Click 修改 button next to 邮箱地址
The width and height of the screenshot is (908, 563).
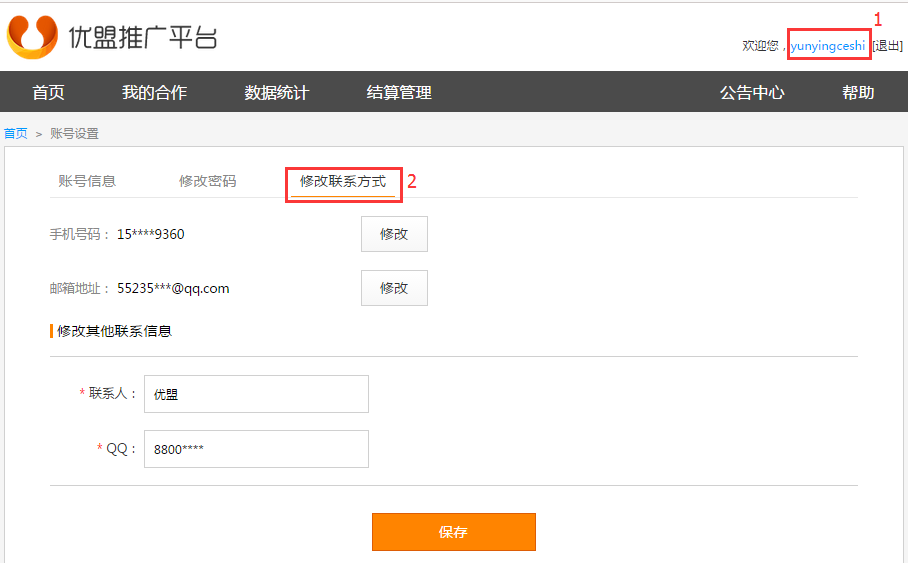click(x=394, y=288)
